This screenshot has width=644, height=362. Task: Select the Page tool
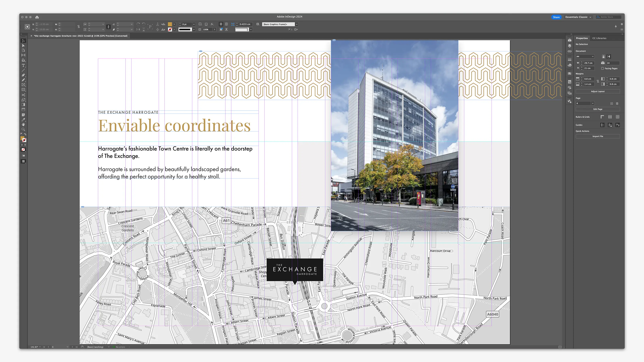coord(23,50)
